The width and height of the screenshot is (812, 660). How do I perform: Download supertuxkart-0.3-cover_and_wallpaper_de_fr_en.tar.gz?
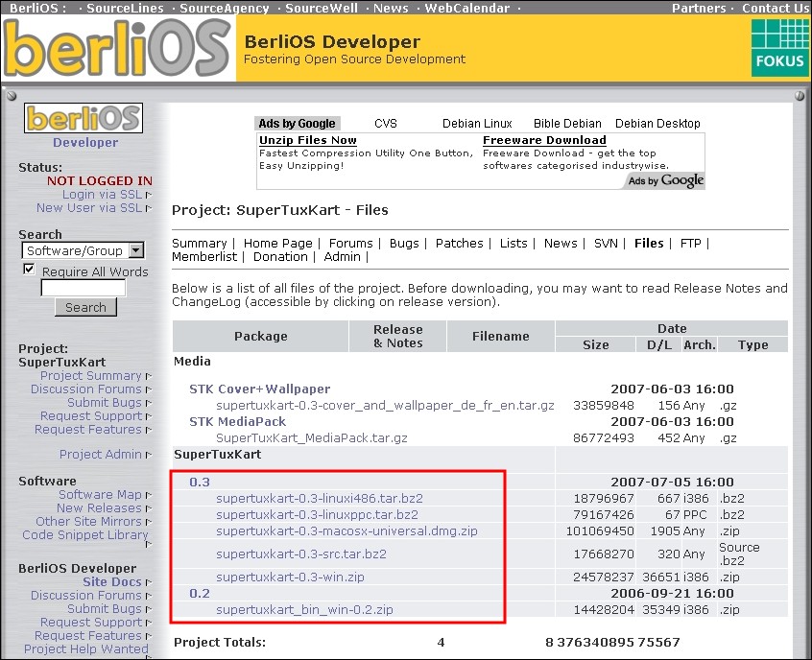[385, 406]
